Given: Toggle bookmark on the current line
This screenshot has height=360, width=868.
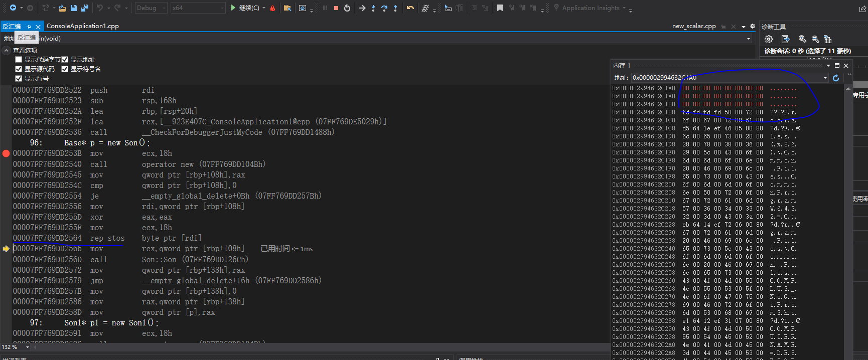Looking at the screenshot, I should click(x=500, y=8).
